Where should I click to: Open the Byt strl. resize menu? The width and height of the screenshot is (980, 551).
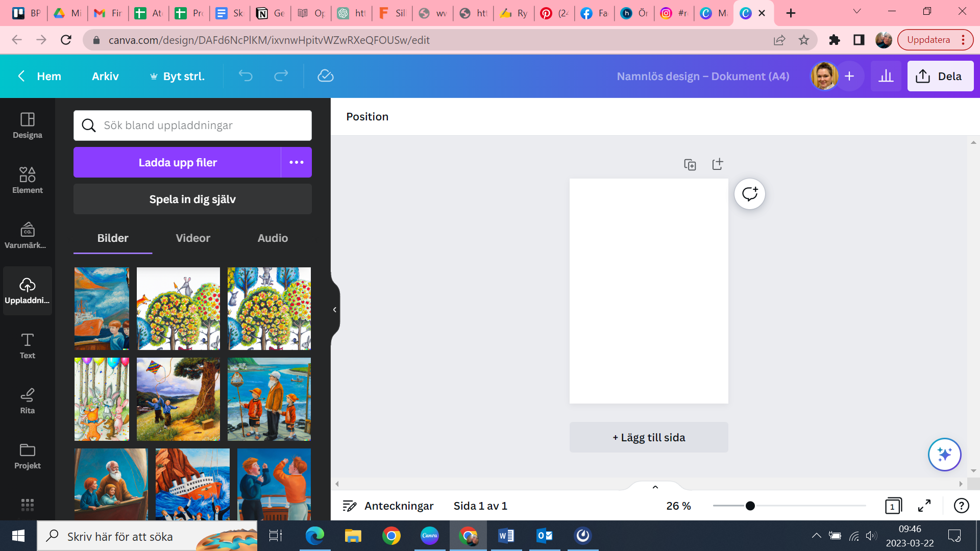177,76
